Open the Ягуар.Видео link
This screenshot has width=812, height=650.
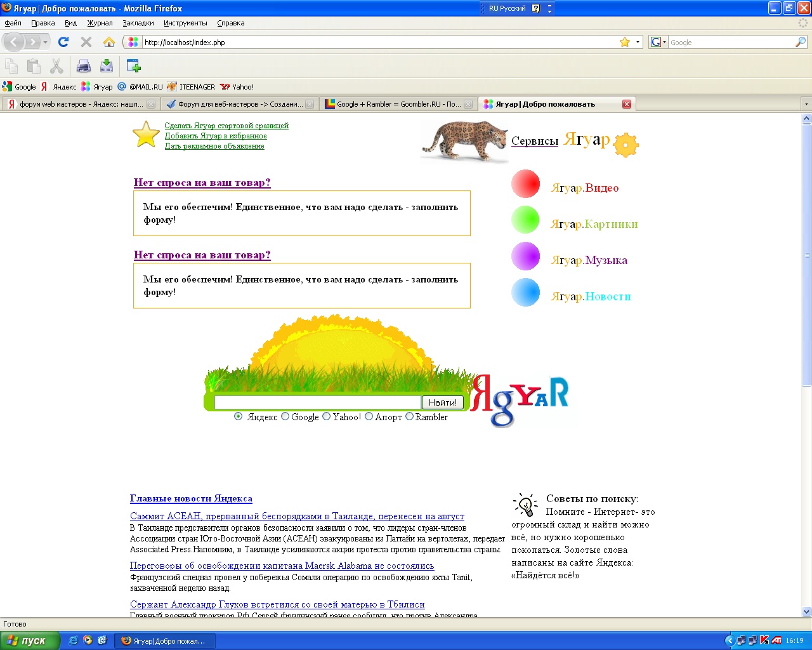pos(585,188)
